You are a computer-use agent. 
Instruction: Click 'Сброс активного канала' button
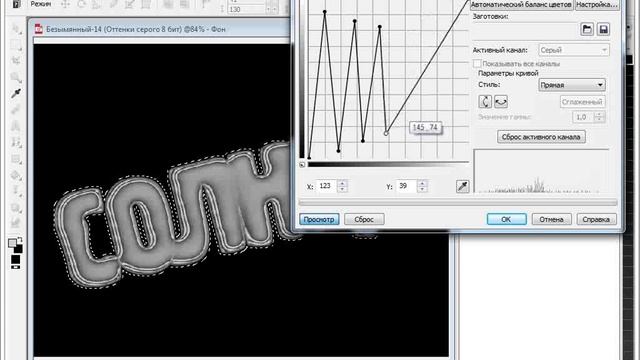point(541,137)
